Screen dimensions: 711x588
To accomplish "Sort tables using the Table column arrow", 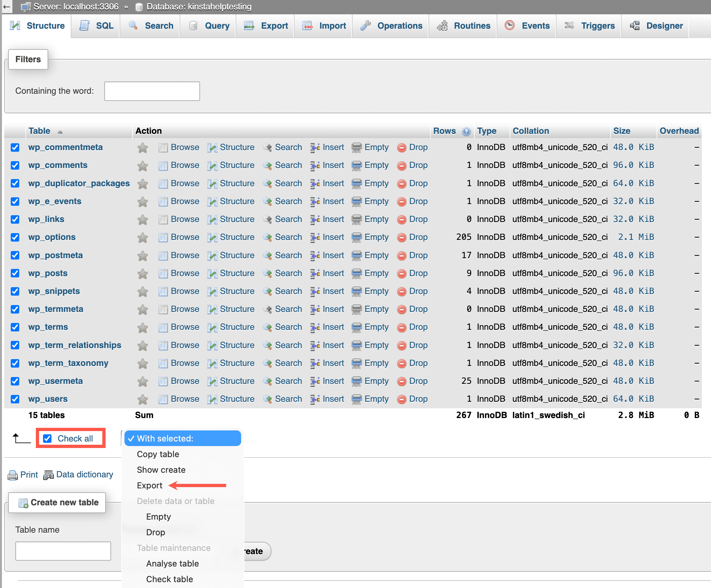I will (x=60, y=132).
